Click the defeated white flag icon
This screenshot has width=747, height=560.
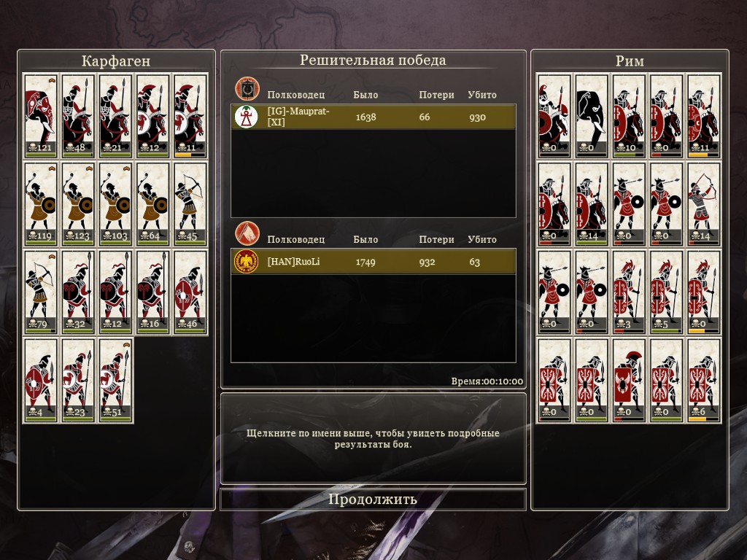247,233
